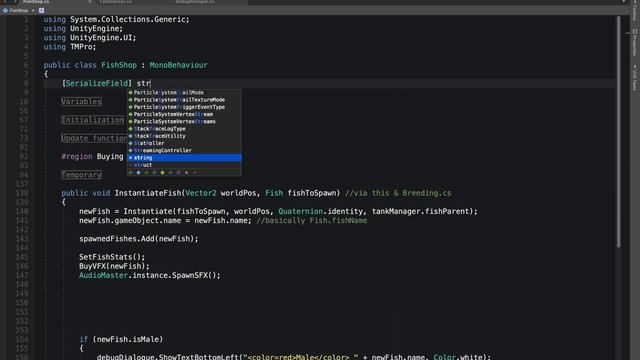
Task: Click 'using UnityEngine.UI;' statement
Action: pos(90,38)
